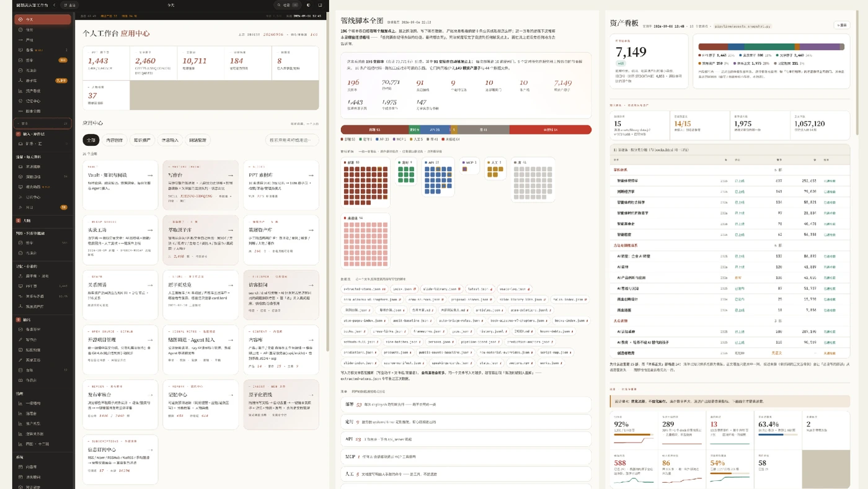Screen dimensions: 868x489
Task: Open 内容库 sidebar entry under 系统
Action: tap(32, 467)
